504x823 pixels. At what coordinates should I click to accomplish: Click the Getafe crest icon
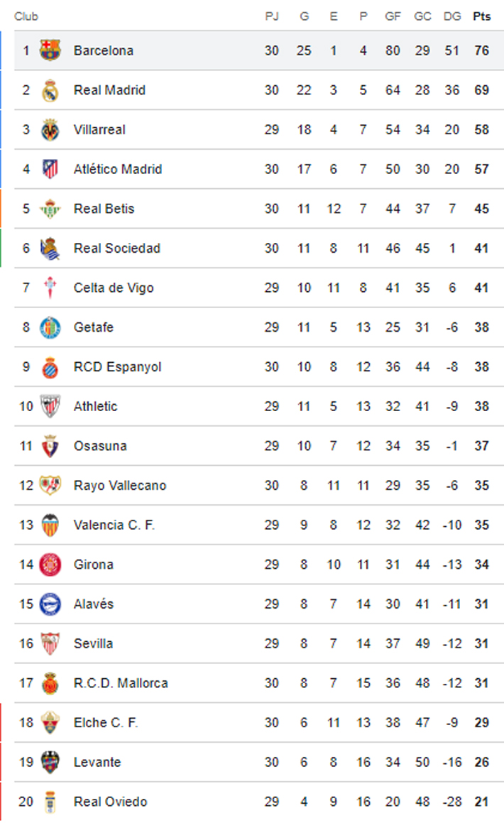tap(50, 327)
